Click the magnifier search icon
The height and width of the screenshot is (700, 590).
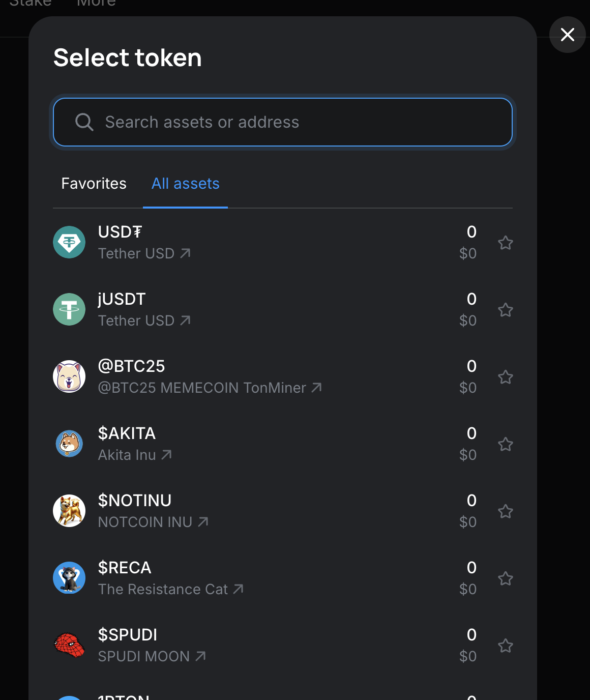[84, 122]
